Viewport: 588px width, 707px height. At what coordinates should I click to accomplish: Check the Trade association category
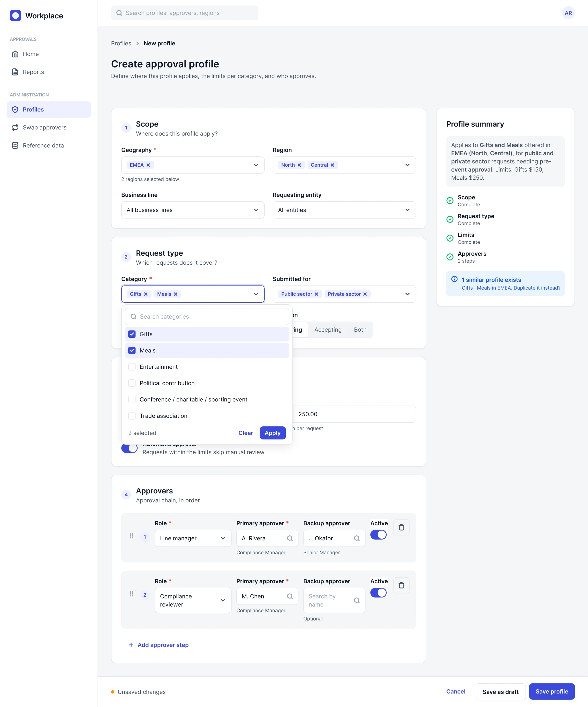[x=132, y=416]
